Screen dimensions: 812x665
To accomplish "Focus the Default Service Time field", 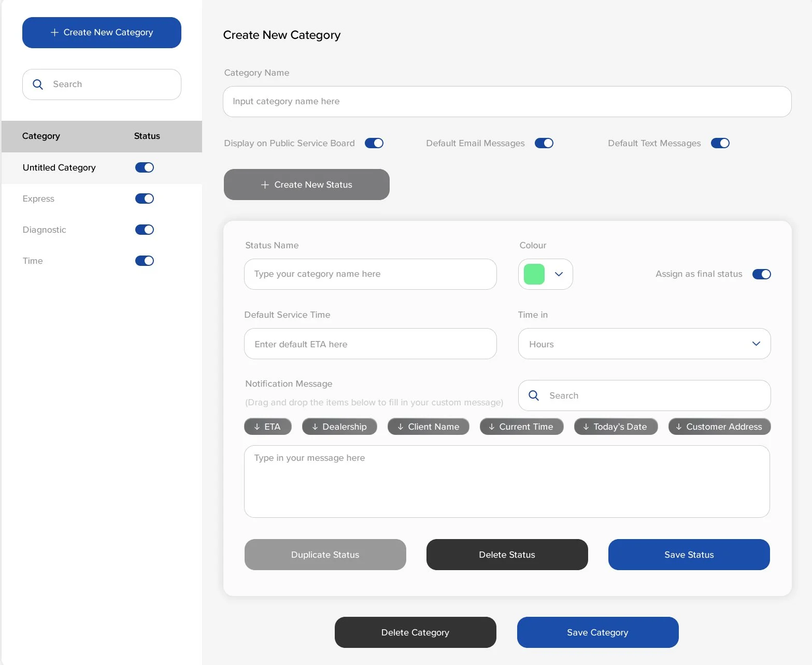I will pyautogui.click(x=371, y=344).
